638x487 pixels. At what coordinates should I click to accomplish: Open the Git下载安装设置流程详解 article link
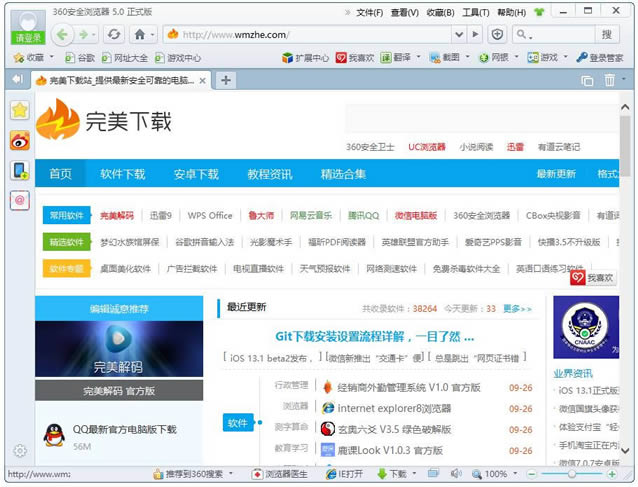(375, 336)
